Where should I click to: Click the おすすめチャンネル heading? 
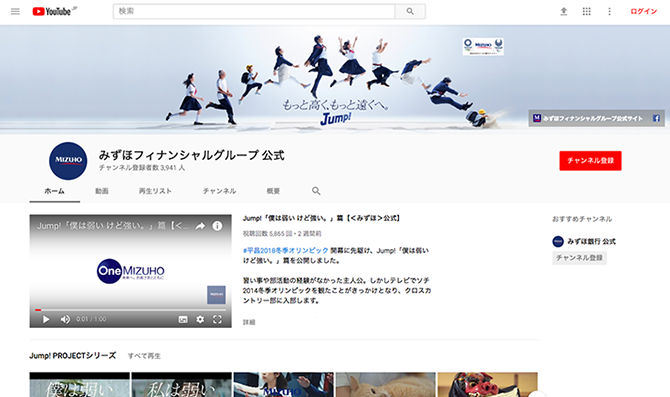[582, 219]
